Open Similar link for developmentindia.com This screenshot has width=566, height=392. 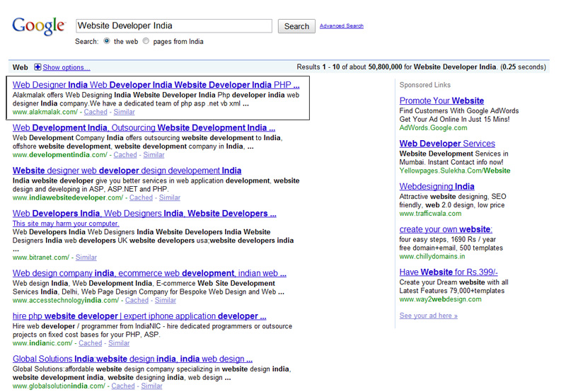(154, 155)
